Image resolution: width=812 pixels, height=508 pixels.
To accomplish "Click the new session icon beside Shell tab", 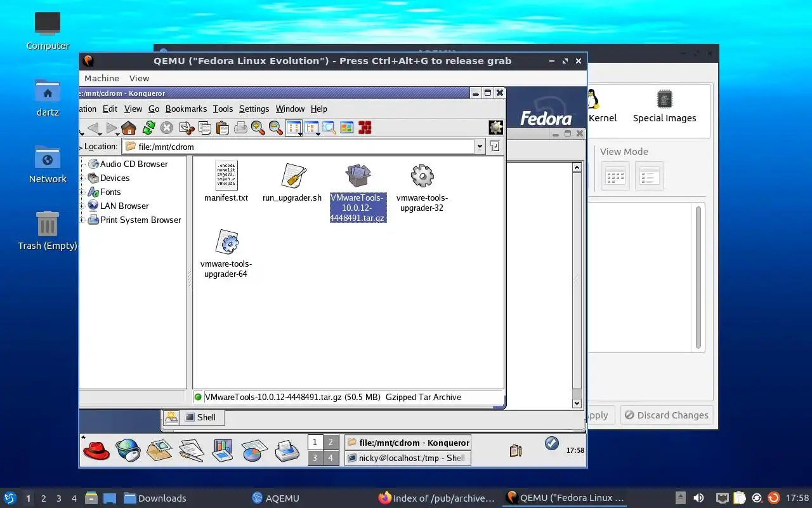I will click(171, 417).
